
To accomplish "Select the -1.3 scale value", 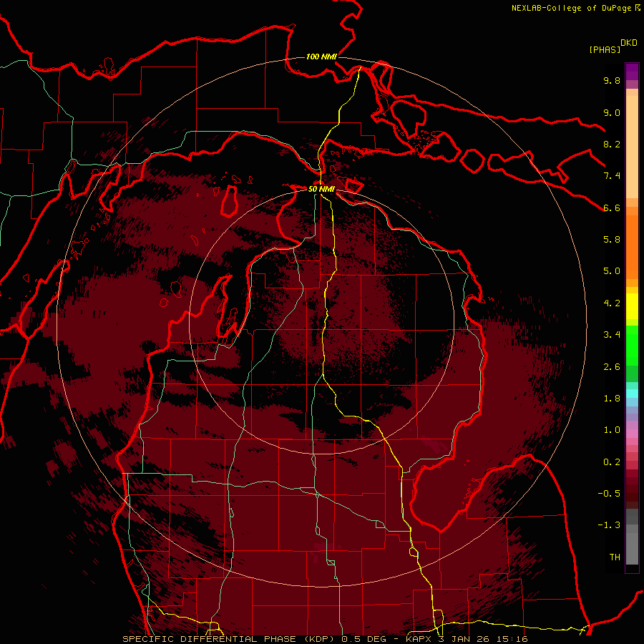I will pyautogui.click(x=609, y=525).
